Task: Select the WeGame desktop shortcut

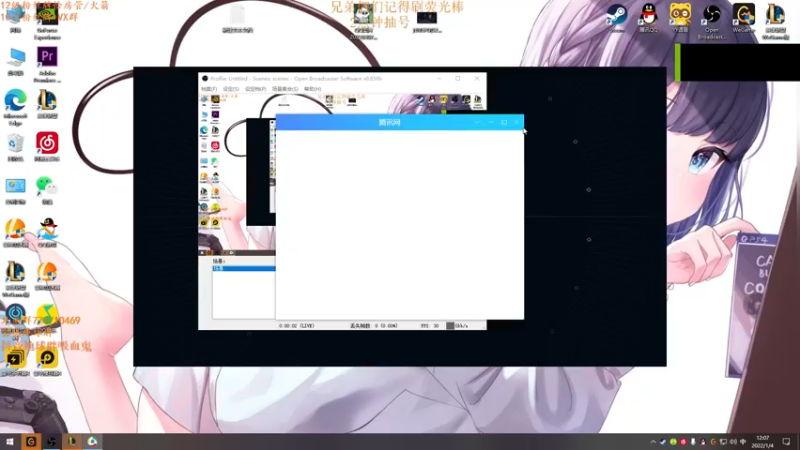Action: click(744, 17)
